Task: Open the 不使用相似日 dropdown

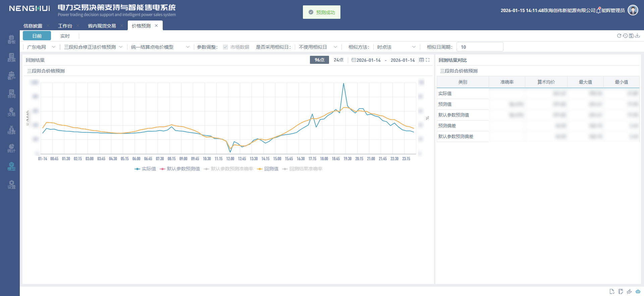Action: click(x=317, y=47)
